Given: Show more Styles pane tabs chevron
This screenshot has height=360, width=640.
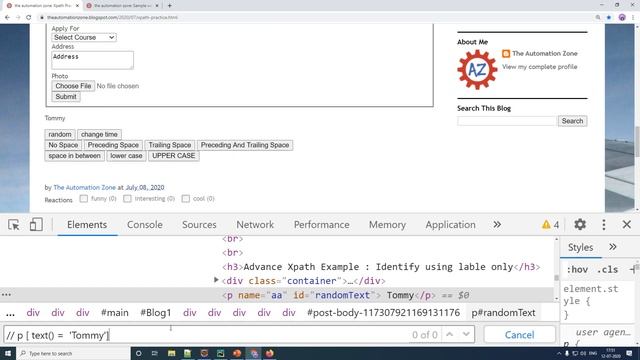Looking at the screenshot, I should (612, 247).
